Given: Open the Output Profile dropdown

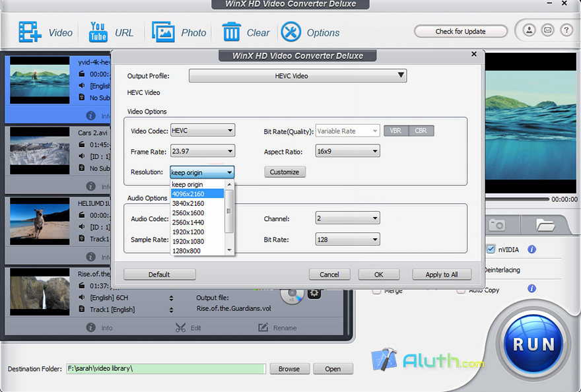Looking at the screenshot, I should click(x=298, y=76).
